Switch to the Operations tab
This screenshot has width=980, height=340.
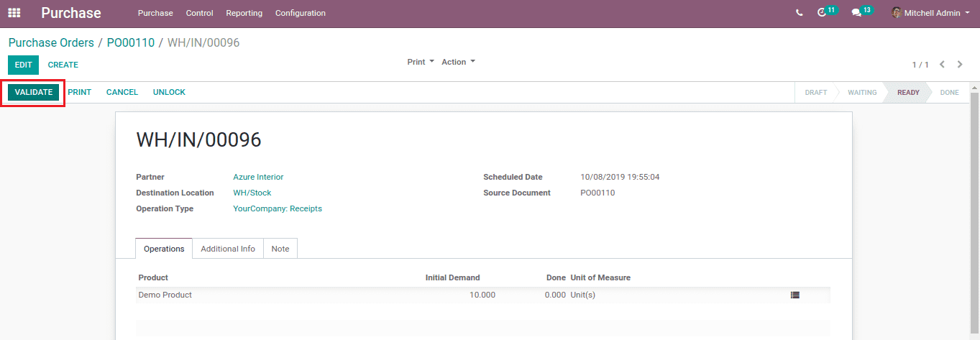coord(164,249)
